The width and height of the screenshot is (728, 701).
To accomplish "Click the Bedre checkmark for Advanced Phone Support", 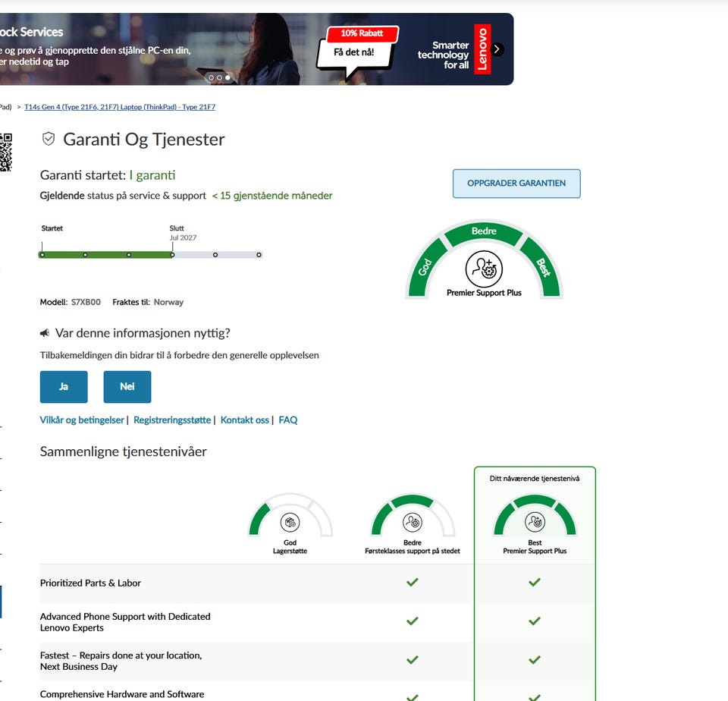I will [413, 621].
